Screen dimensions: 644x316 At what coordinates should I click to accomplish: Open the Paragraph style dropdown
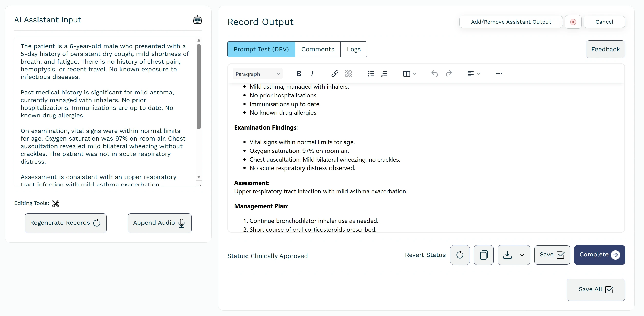pos(258,74)
